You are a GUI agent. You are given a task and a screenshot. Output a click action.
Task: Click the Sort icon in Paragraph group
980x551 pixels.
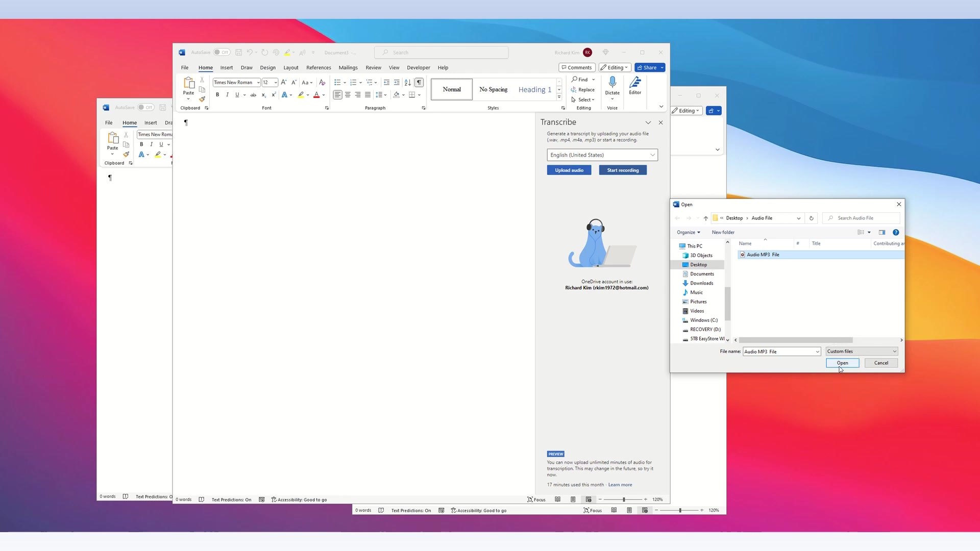pos(407,82)
